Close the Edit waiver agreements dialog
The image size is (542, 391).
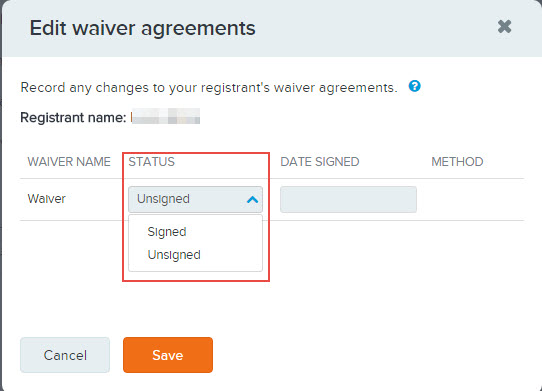(x=504, y=27)
